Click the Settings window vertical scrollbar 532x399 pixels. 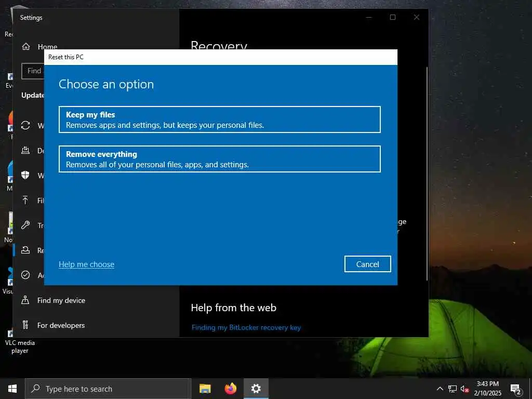tap(427, 174)
